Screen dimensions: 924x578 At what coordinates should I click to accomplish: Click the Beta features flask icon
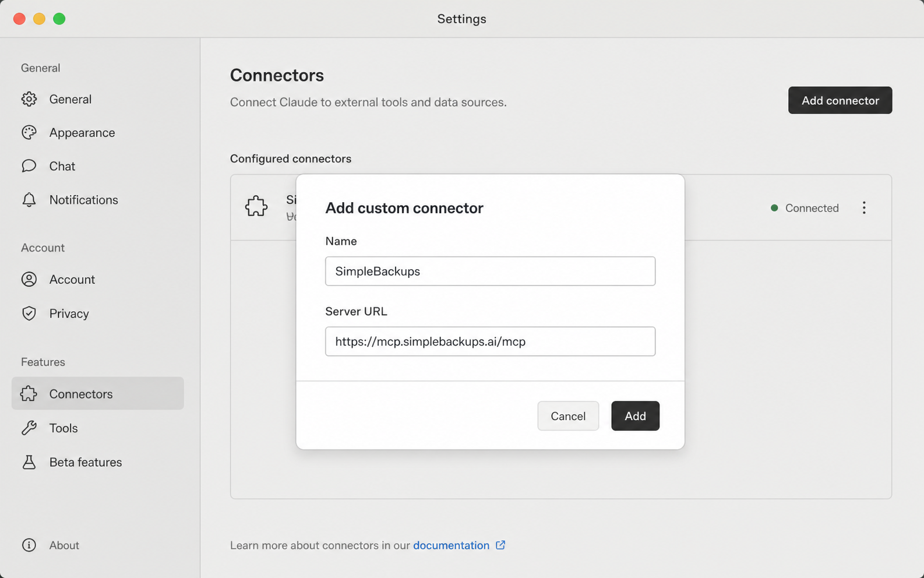29,462
